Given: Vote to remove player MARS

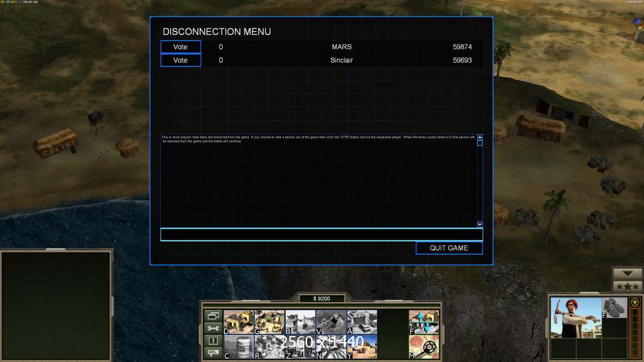Looking at the screenshot, I should (x=181, y=46).
